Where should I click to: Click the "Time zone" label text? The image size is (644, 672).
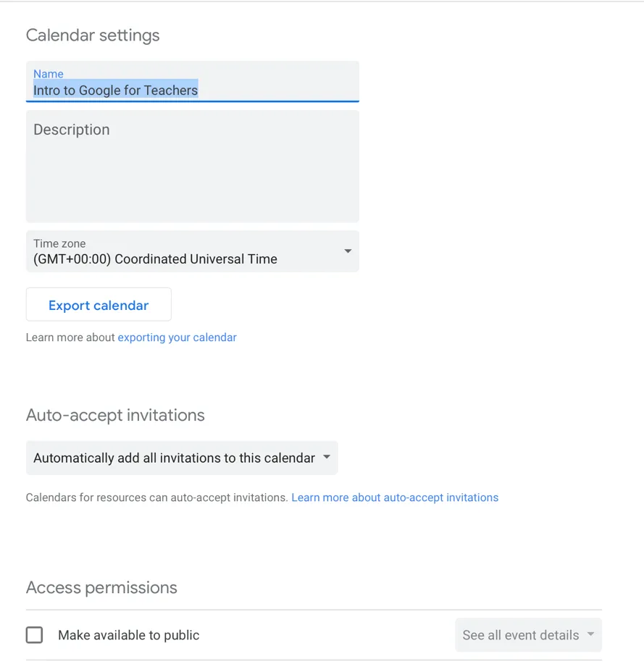click(x=59, y=243)
